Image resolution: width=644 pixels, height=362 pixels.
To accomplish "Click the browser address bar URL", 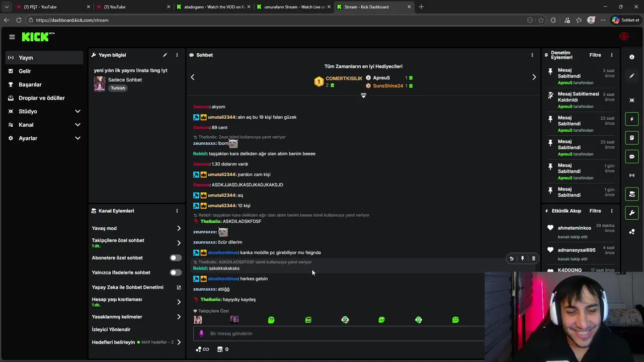I will coord(72,20).
